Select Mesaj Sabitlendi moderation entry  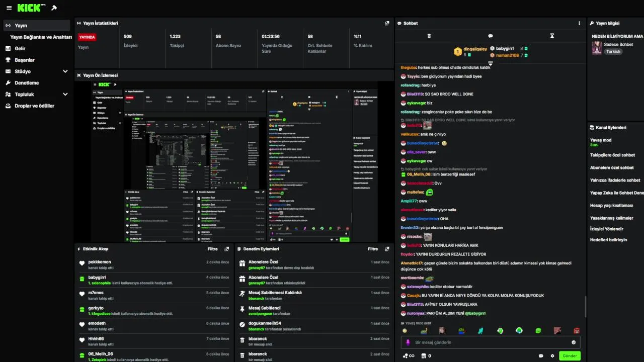(314, 310)
